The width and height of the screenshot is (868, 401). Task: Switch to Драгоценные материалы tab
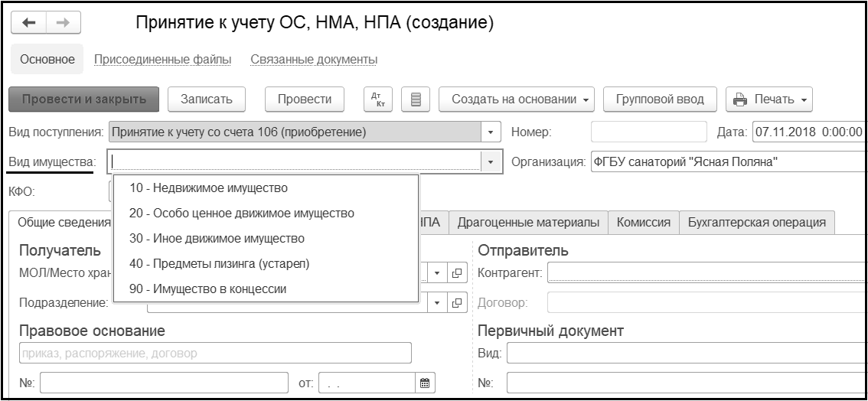(528, 223)
